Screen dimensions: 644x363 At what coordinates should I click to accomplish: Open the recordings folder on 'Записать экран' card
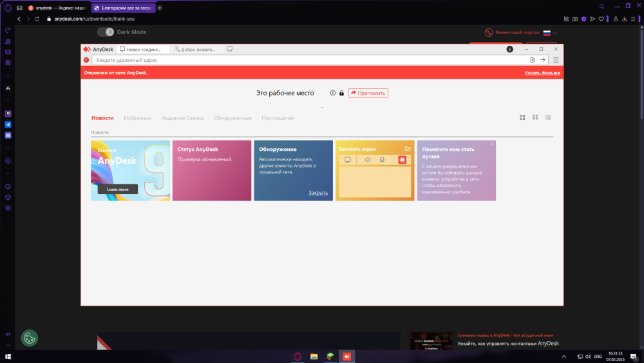[x=408, y=149]
